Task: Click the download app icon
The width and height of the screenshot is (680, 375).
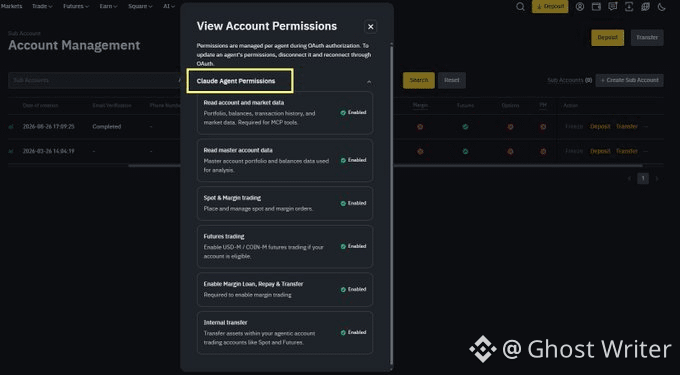Action: tap(629, 7)
